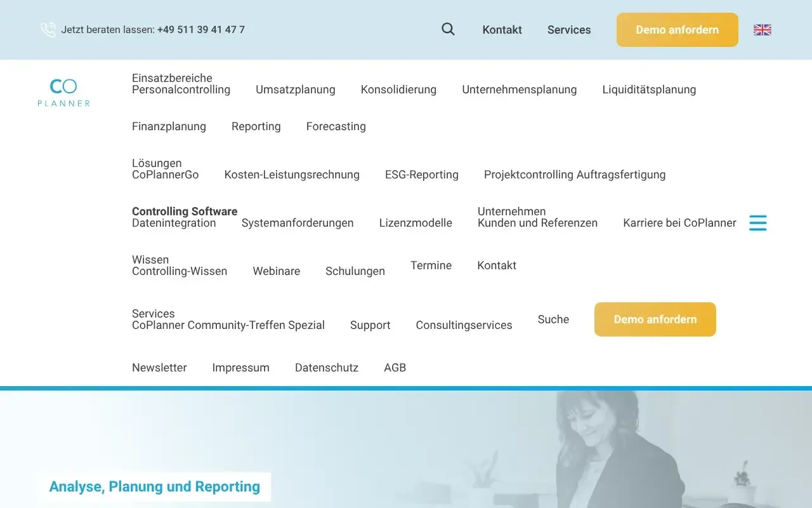The width and height of the screenshot is (812, 508).
Task: Select Personalcontrolling under Einsatzbereiche
Action: [181, 90]
